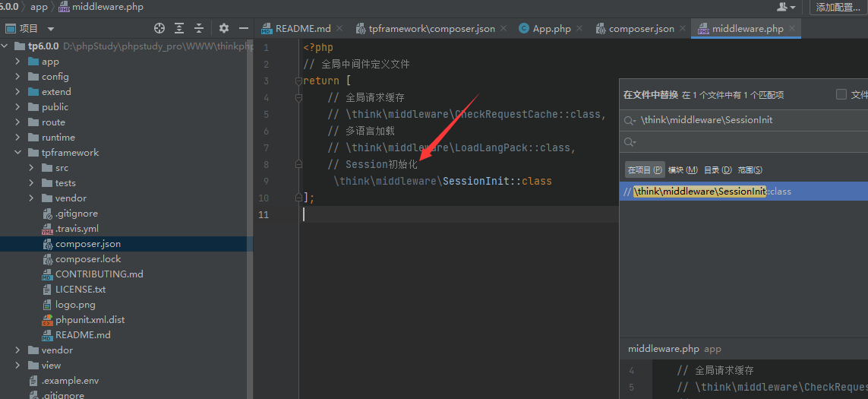Expand the config folder
This screenshot has width=868, height=399.
tap(17, 77)
